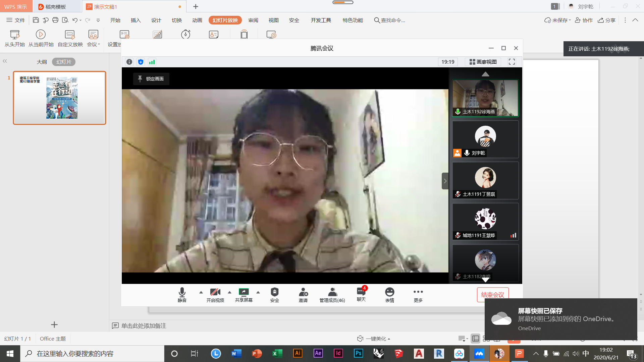
Task: Start slideshow from beginning icon
Action: 14,35
